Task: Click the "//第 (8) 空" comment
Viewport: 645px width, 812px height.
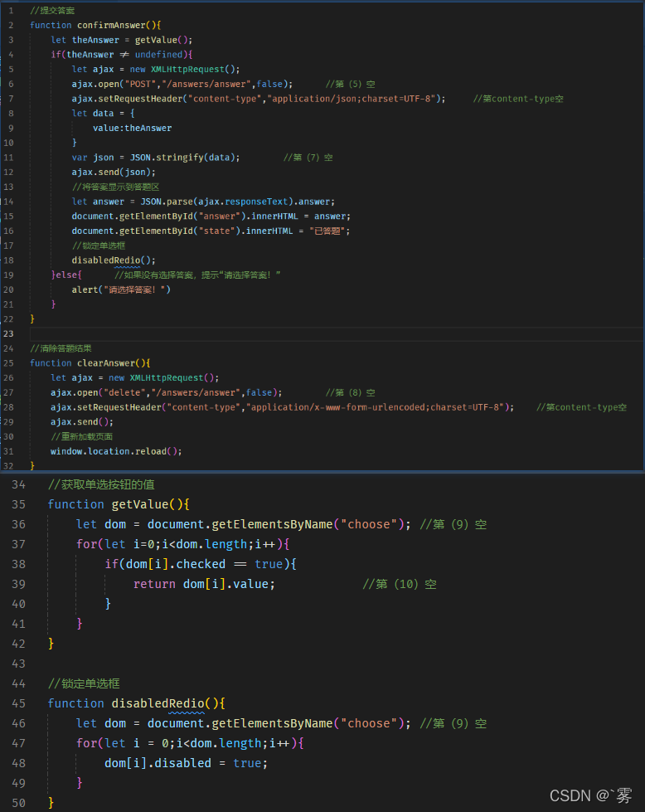Action: pos(351,392)
